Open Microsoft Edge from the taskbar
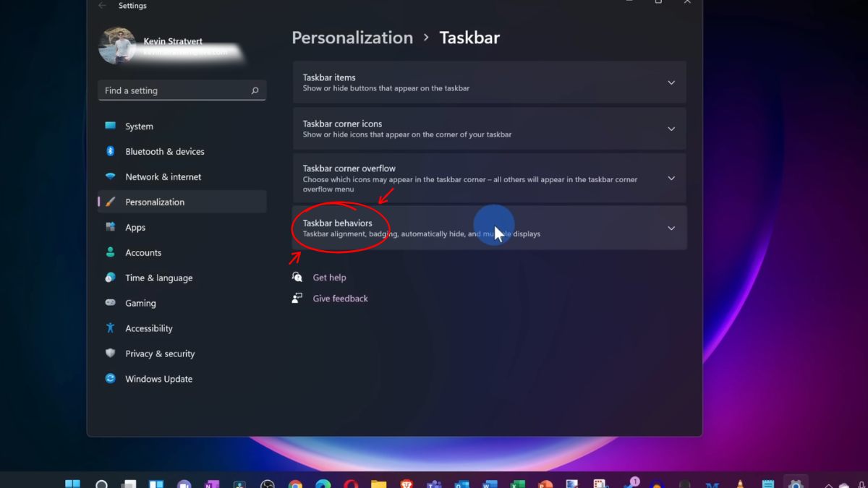Viewport: 868px width, 488px height. (323, 483)
